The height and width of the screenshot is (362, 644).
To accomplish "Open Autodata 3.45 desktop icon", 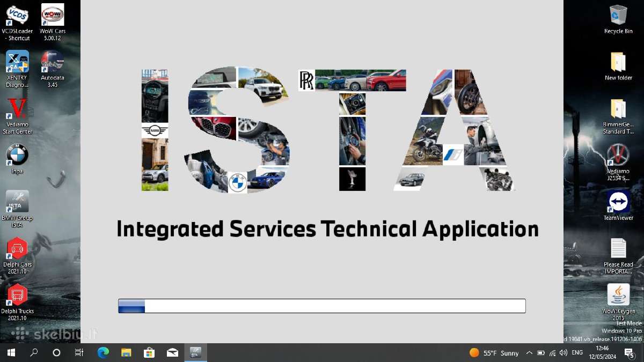I will (x=53, y=69).
